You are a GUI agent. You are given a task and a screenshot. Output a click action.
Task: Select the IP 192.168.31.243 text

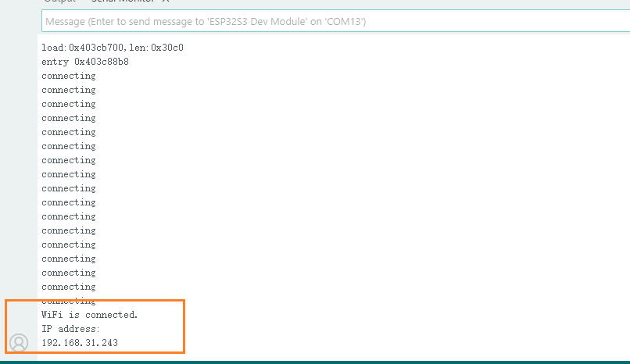80,343
